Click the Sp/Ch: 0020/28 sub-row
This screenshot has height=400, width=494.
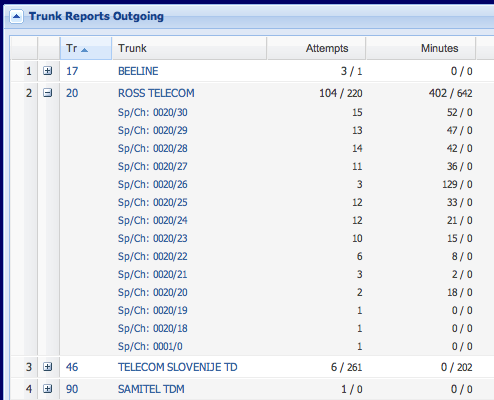point(152,148)
